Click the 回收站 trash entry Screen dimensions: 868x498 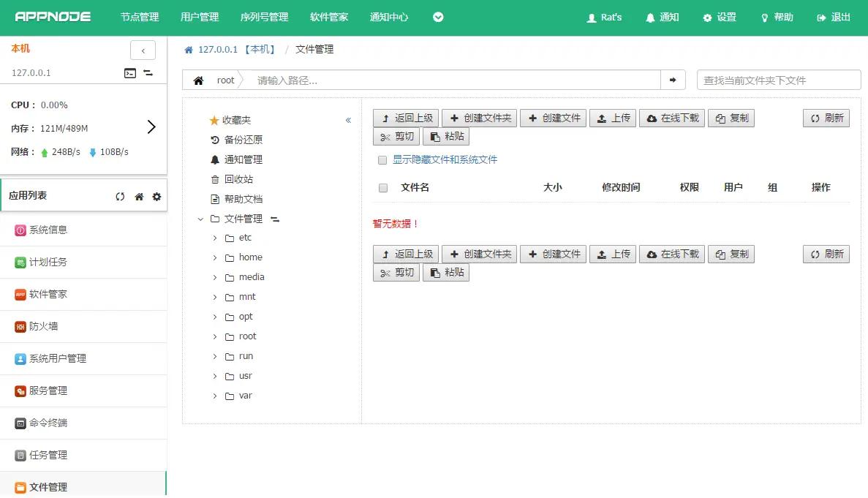tap(238, 179)
